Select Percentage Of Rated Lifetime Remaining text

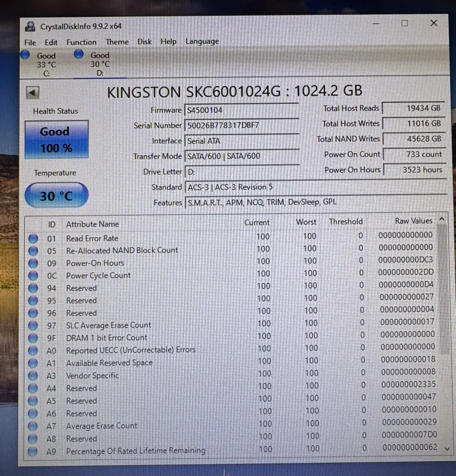pyautogui.click(x=136, y=451)
